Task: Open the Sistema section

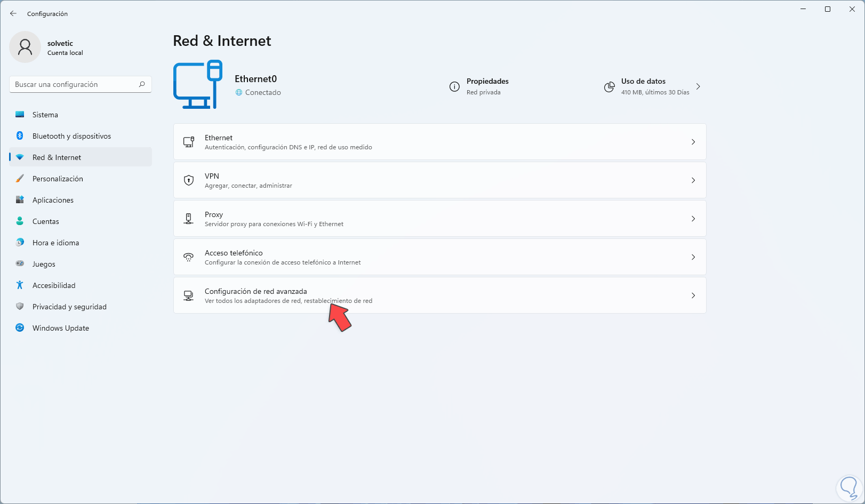Action: click(x=81, y=115)
